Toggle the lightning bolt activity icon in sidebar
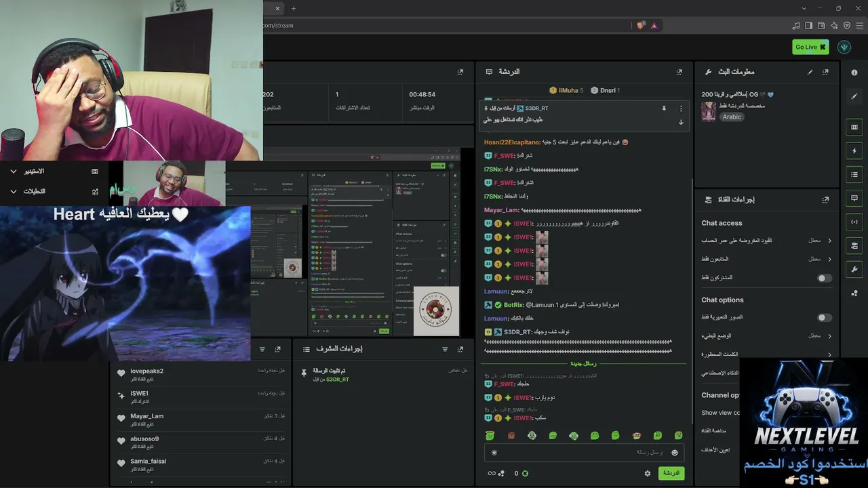 click(x=854, y=150)
